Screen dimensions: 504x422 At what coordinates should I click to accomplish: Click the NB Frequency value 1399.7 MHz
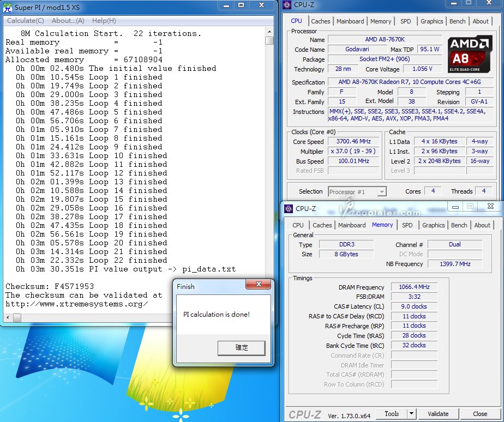[x=455, y=264]
